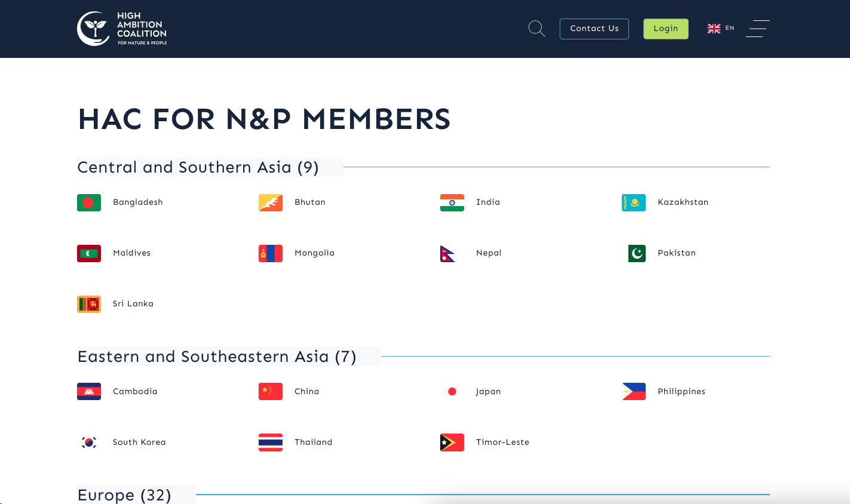Select the Timor-Leste country name
The width and height of the screenshot is (850, 504).
503,442
